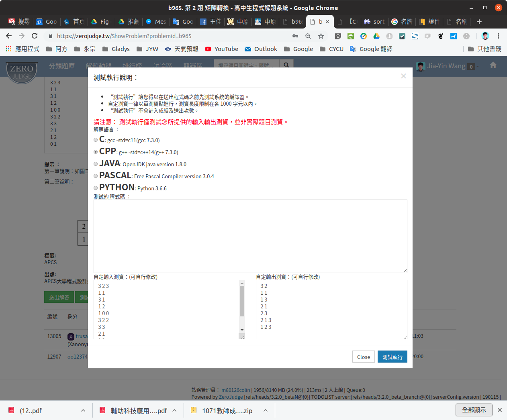Click the saved password key icon

coord(295,36)
